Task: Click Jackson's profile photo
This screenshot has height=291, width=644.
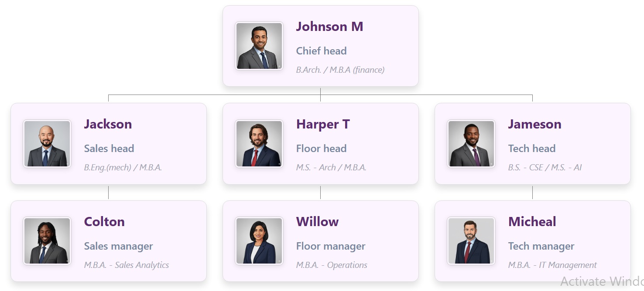Action: point(47,144)
